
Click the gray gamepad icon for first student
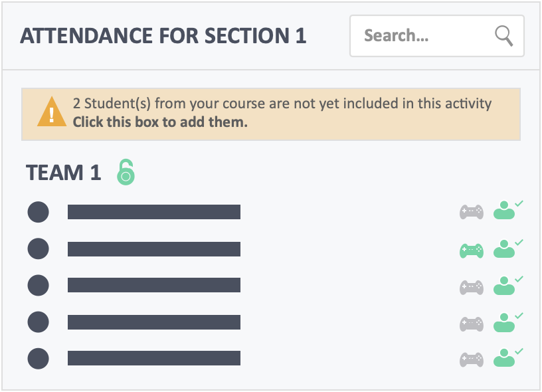click(472, 212)
